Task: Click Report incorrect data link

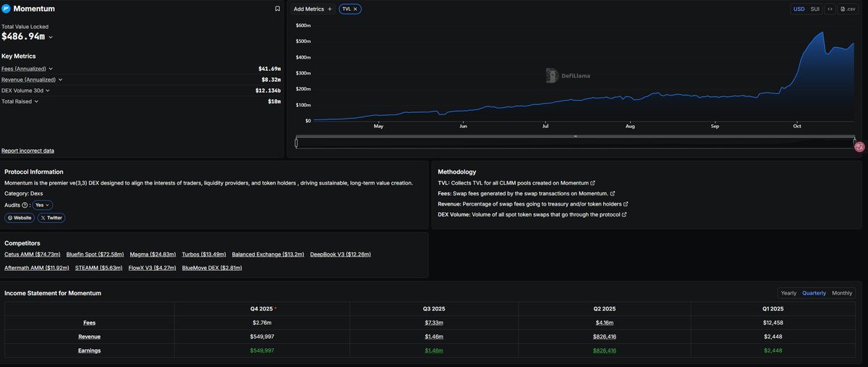Action: pos(27,151)
